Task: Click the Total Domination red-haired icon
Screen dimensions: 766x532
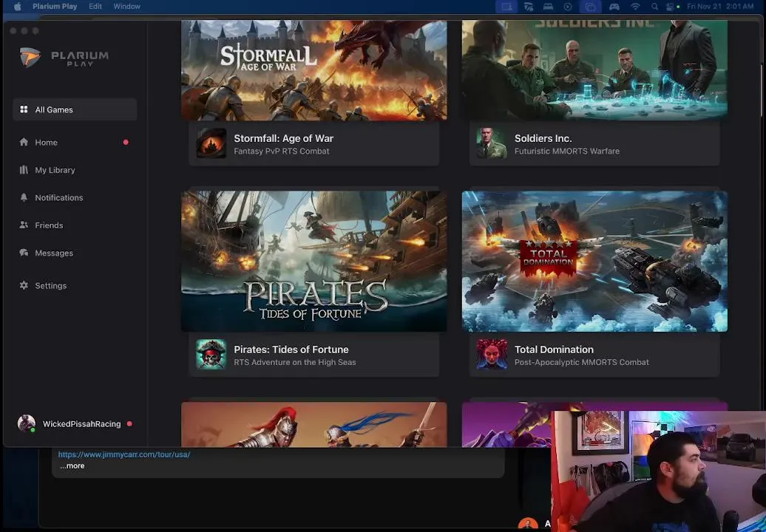Action: point(492,355)
